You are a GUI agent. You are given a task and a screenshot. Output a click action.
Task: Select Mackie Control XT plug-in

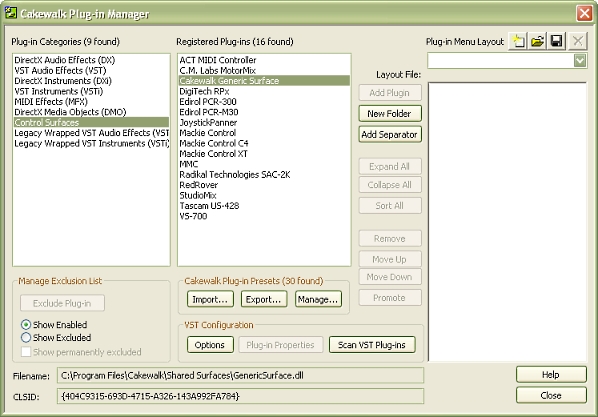point(264,154)
